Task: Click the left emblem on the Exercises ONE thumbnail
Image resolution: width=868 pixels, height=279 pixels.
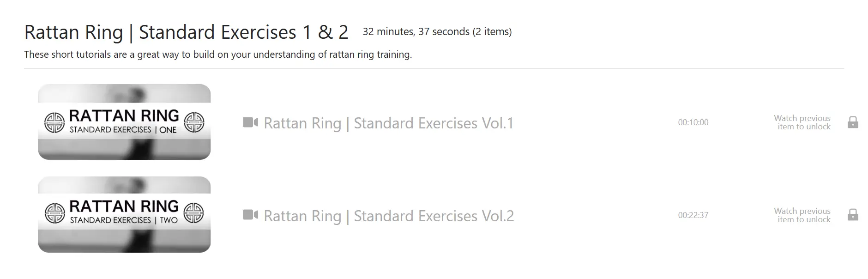Action: pos(54,123)
